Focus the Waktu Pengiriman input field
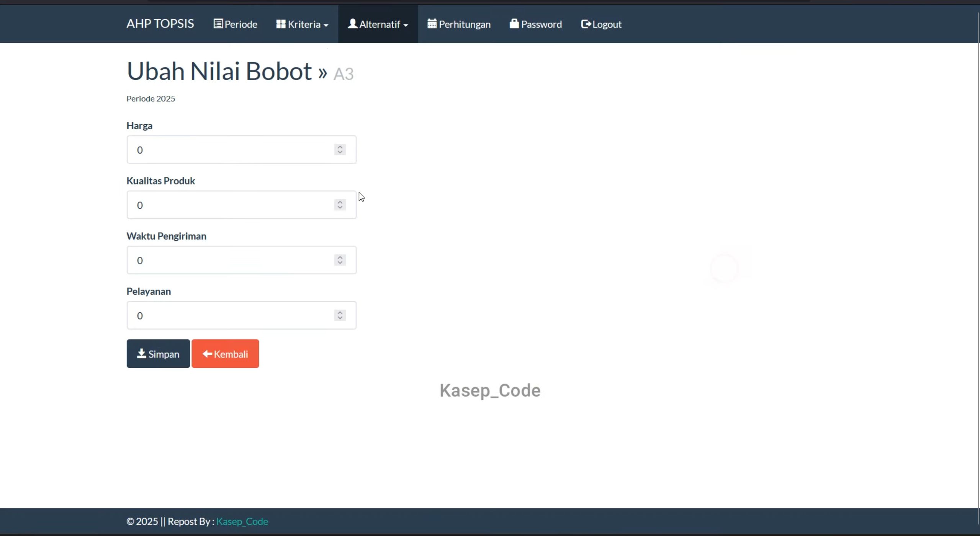The height and width of the screenshot is (536, 980). 241,260
